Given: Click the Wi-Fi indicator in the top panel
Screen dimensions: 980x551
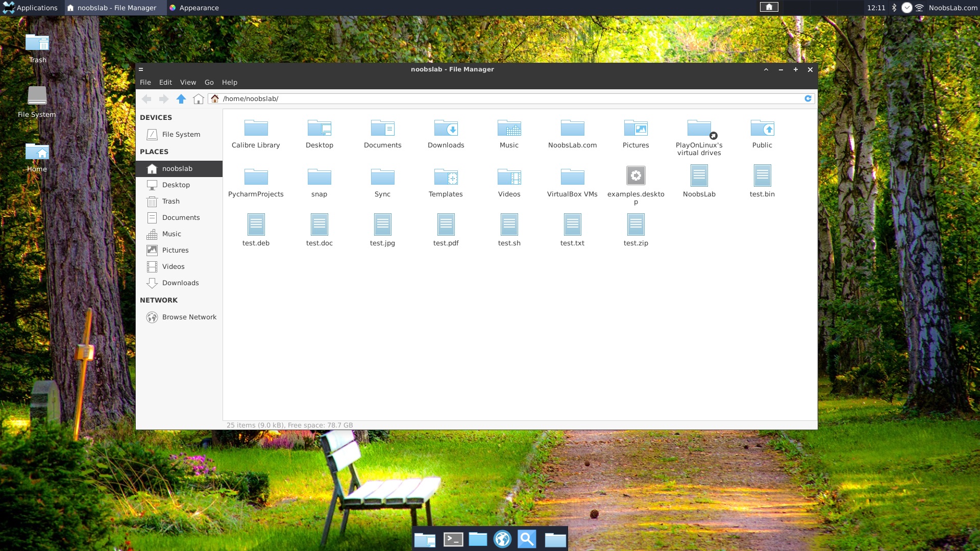Looking at the screenshot, I should [x=919, y=8].
